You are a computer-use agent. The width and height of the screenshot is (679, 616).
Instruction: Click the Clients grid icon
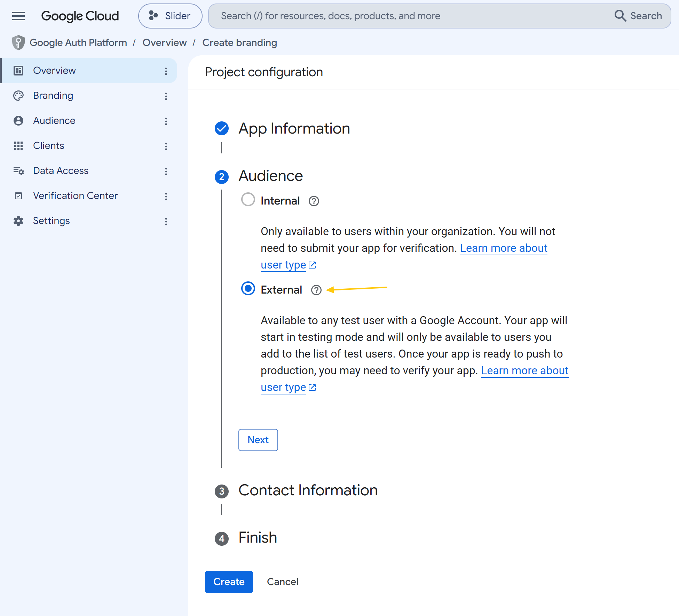click(18, 146)
